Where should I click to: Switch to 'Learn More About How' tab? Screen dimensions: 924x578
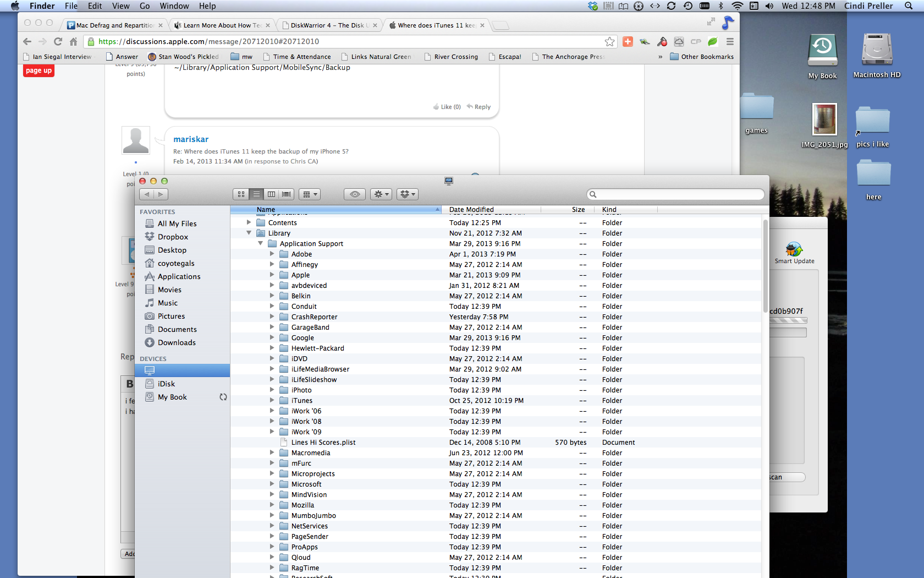pos(222,25)
